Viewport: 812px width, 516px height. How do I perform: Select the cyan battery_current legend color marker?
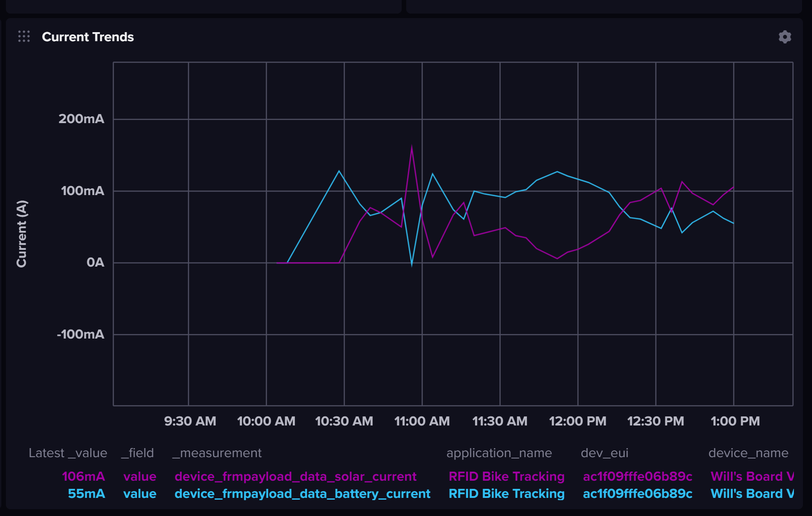(87, 493)
